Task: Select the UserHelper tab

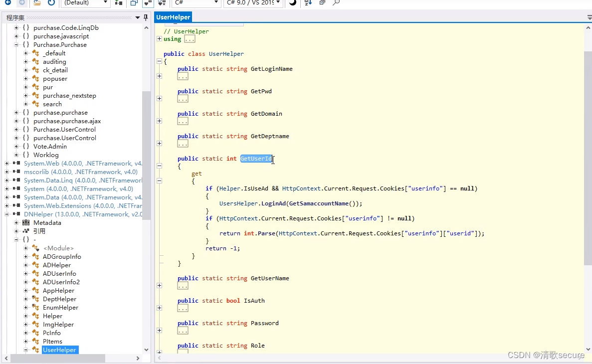Action: pos(173,17)
